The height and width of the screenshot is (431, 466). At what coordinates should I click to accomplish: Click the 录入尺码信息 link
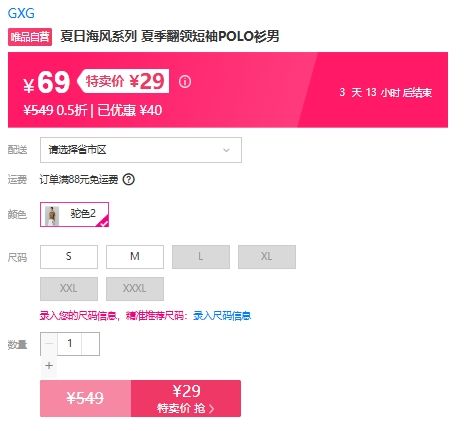tap(222, 315)
